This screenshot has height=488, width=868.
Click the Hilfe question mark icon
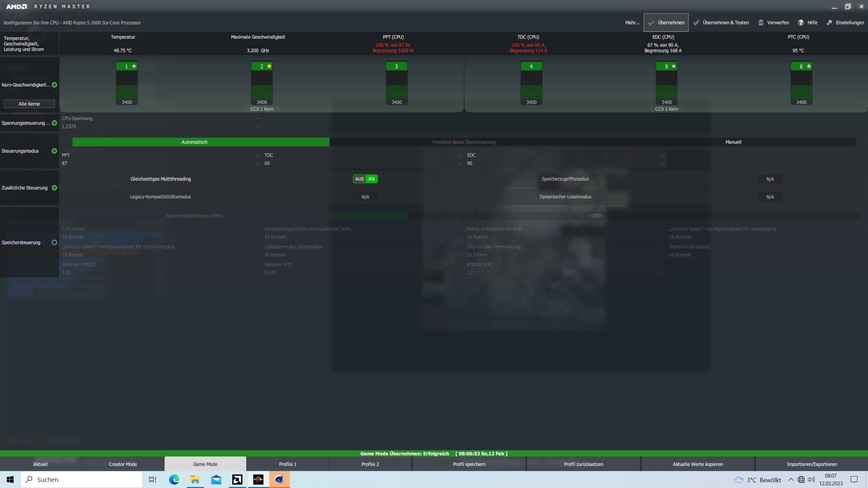(x=801, y=23)
